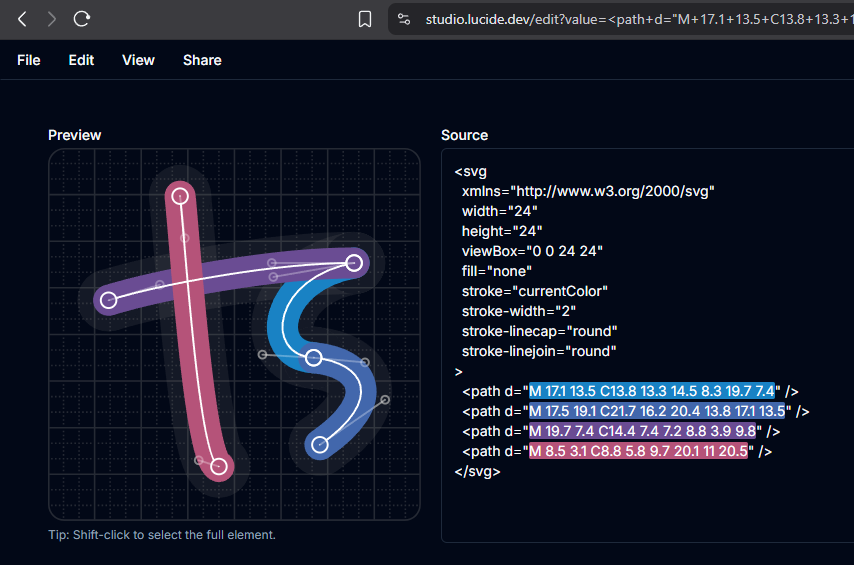Viewport: 854px width, 565px height.
Task: Open site settings icon in address bar
Action: click(x=404, y=19)
